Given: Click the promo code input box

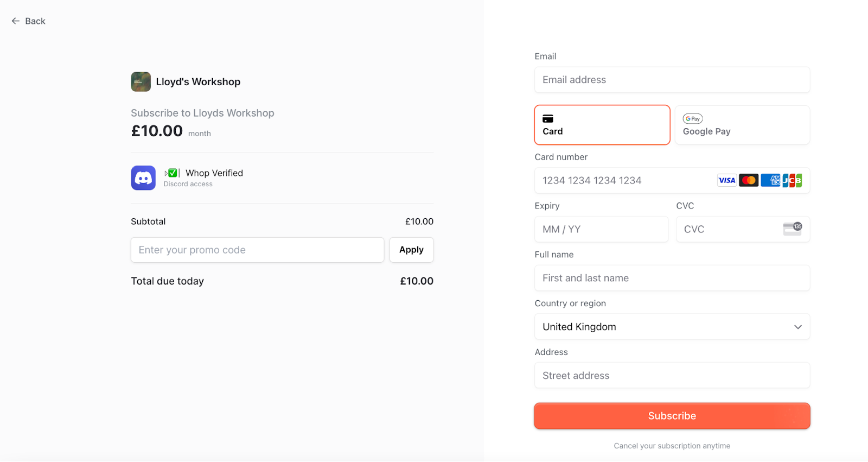Looking at the screenshot, I should [257, 250].
